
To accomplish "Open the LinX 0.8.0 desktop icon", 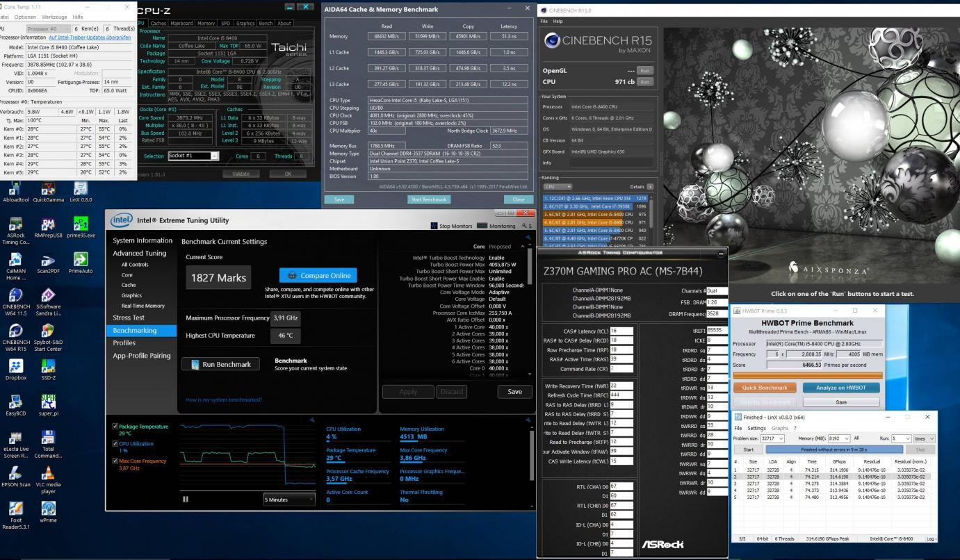I will coord(81,191).
